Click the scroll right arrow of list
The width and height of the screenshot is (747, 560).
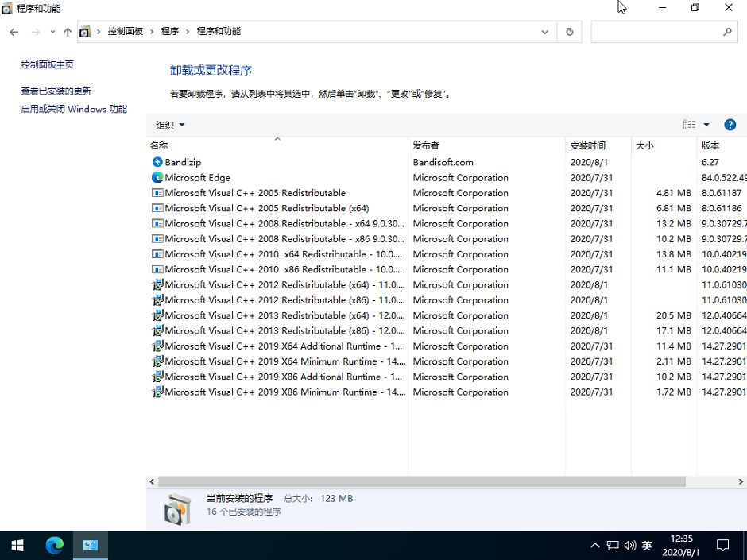741,481
